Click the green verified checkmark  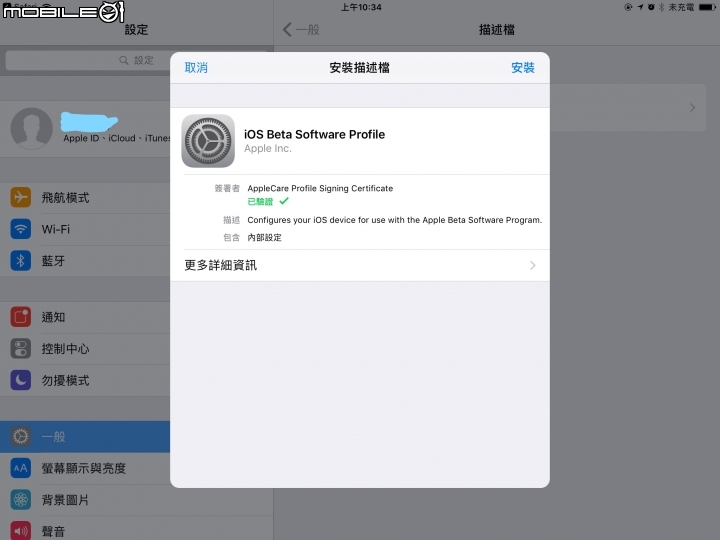point(284,201)
